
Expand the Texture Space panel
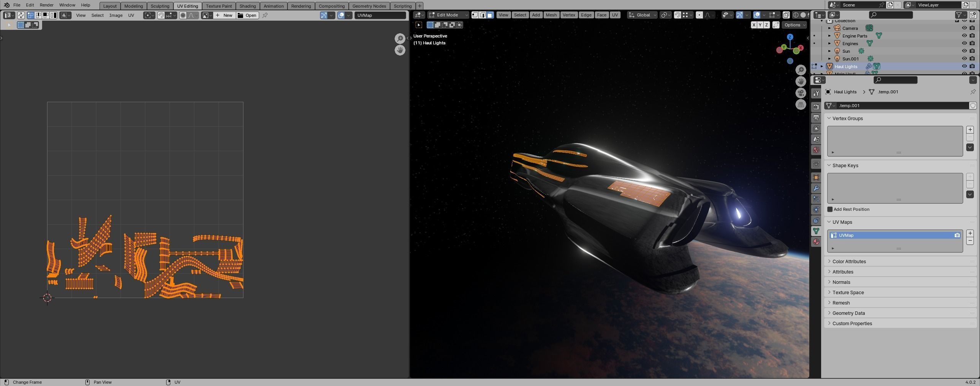click(x=900, y=292)
